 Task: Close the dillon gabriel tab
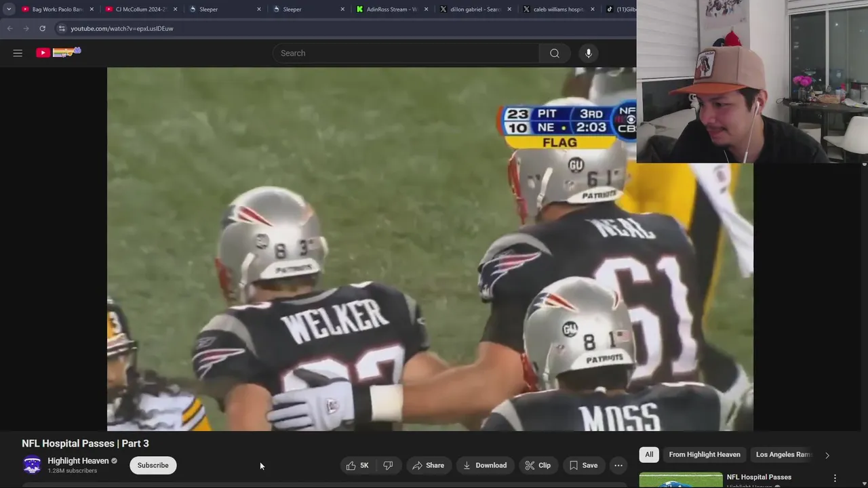pyautogui.click(x=510, y=9)
